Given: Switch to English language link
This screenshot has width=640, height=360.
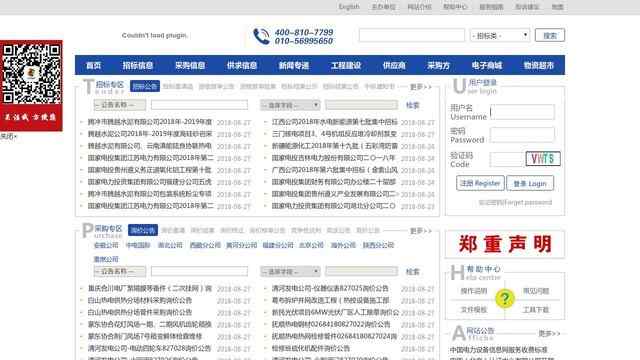Looking at the screenshot, I should (349, 7).
